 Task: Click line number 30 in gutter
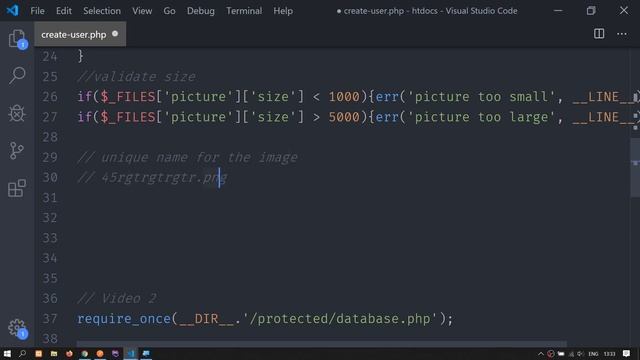[x=50, y=178]
